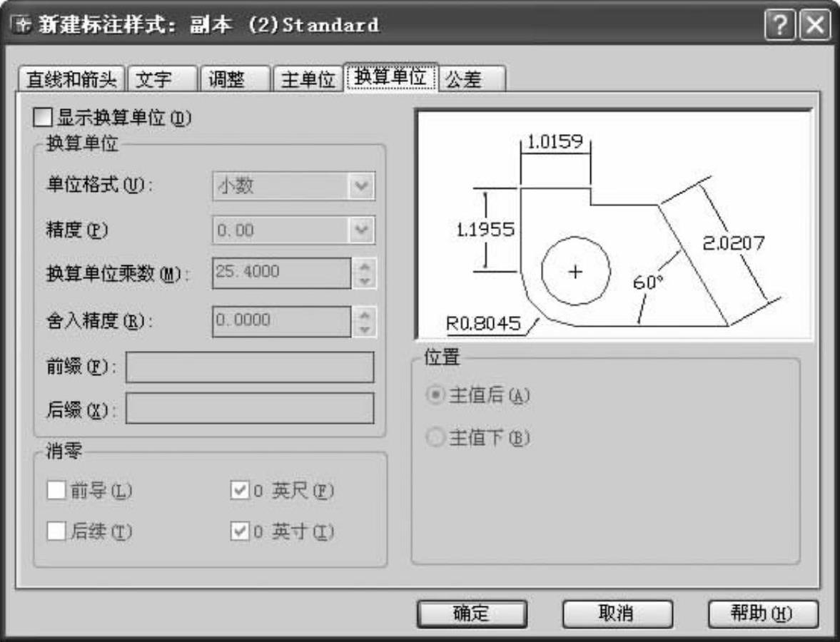Toggle the 后续 zero suppression checkbox
Viewport: 840px width, 642px height.
(x=56, y=531)
